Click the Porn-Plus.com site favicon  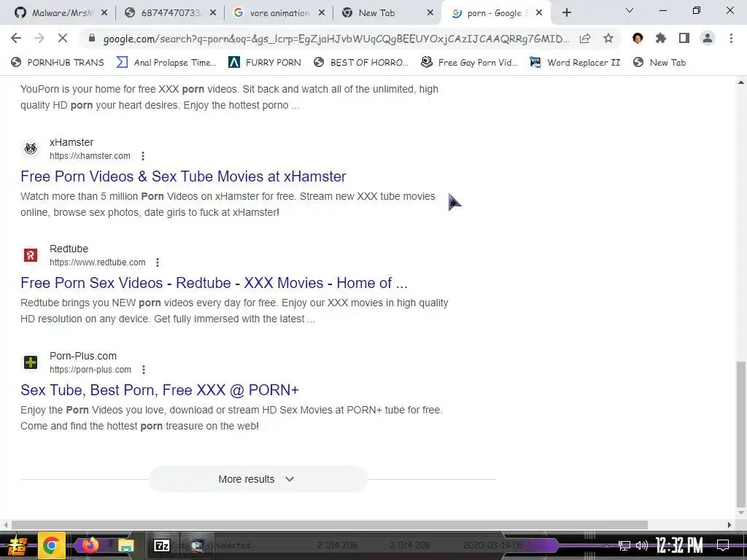click(x=31, y=362)
